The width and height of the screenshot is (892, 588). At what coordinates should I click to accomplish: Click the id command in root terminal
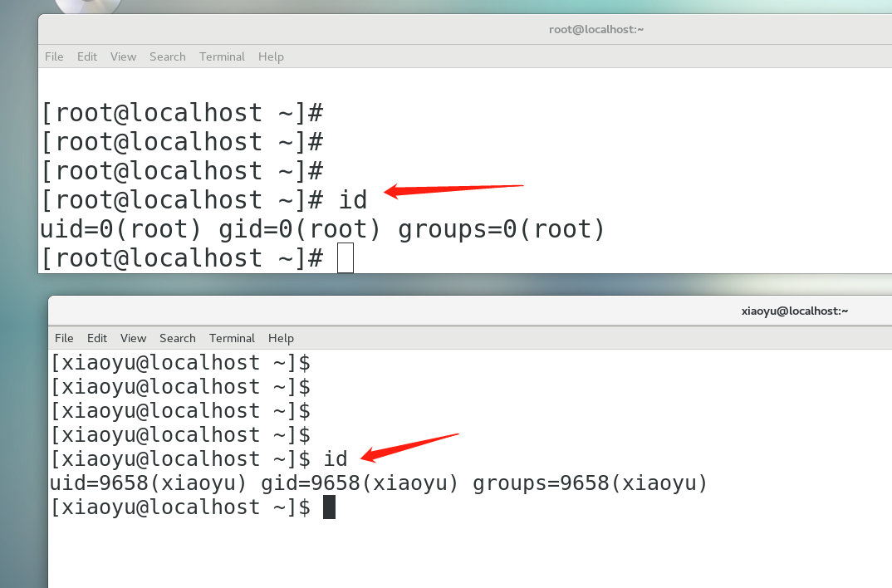[352, 200]
